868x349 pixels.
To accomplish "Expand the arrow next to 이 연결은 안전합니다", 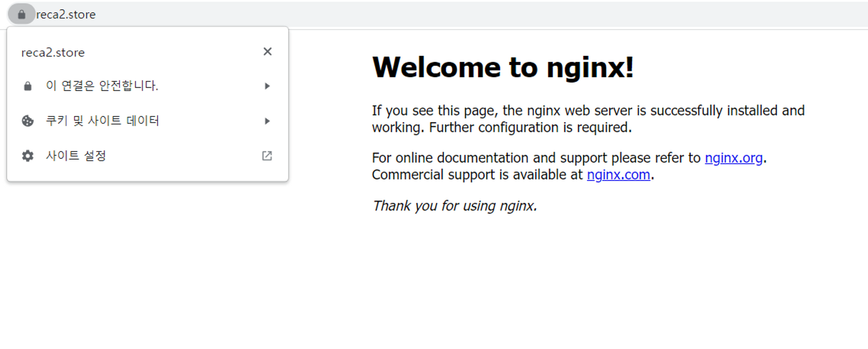I will click(x=267, y=86).
